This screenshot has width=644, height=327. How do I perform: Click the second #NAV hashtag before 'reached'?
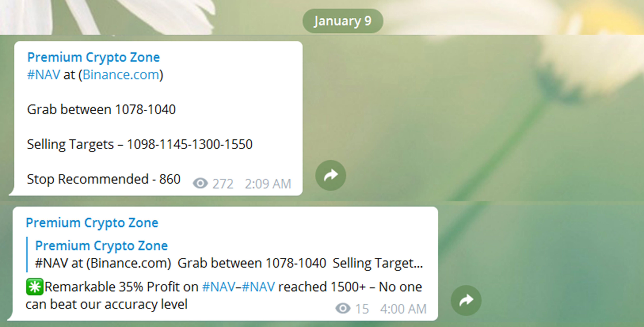click(259, 287)
